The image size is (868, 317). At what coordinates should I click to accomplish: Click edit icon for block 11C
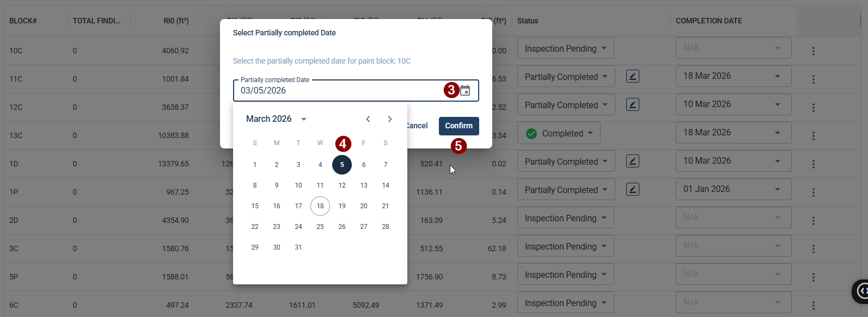632,77
